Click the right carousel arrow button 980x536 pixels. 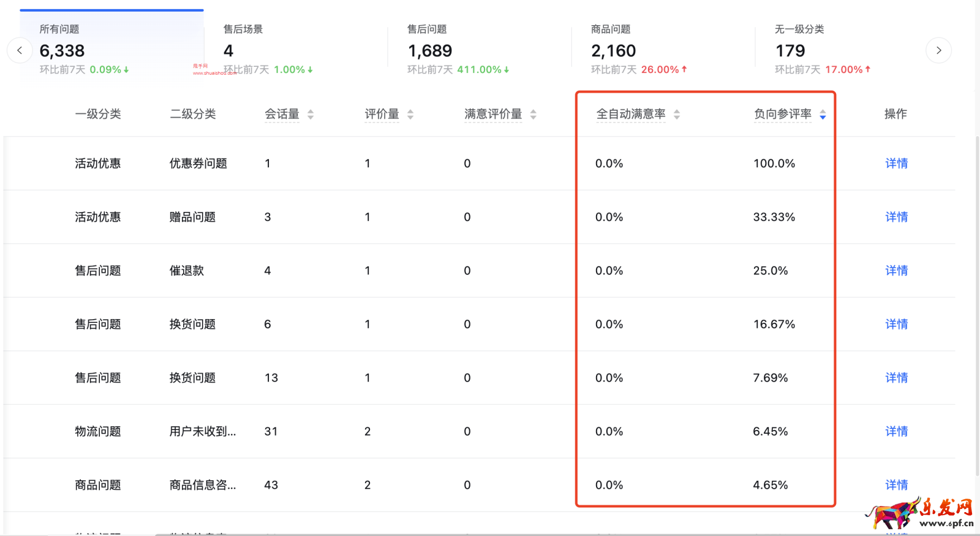pyautogui.click(x=938, y=50)
